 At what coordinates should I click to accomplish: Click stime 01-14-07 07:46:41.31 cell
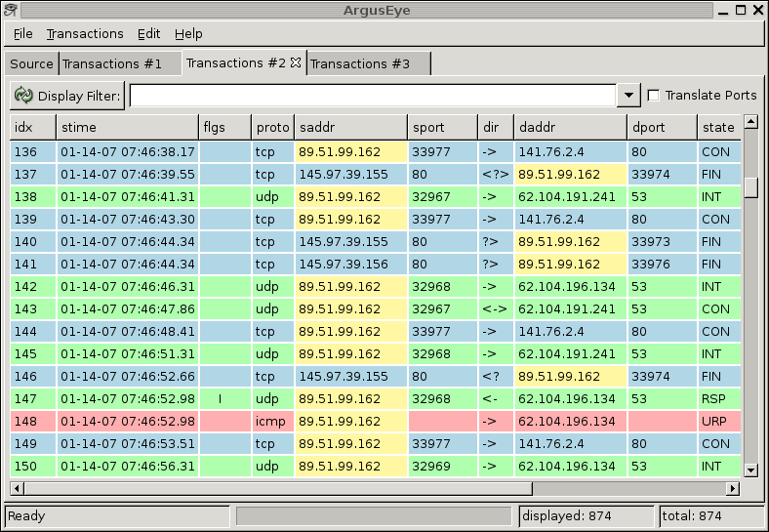coord(128,197)
